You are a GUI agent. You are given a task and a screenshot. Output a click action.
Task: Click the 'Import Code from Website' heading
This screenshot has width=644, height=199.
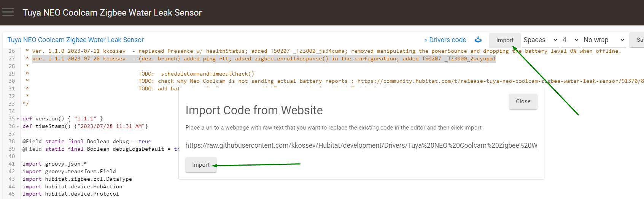(x=254, y=110)
